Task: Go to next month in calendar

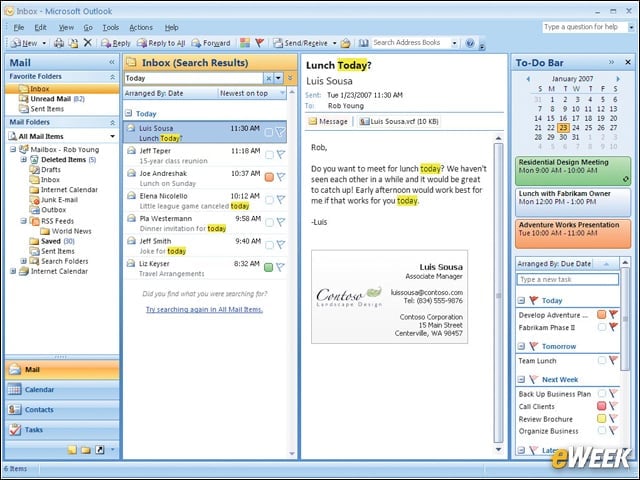Action: coord(618,79)
